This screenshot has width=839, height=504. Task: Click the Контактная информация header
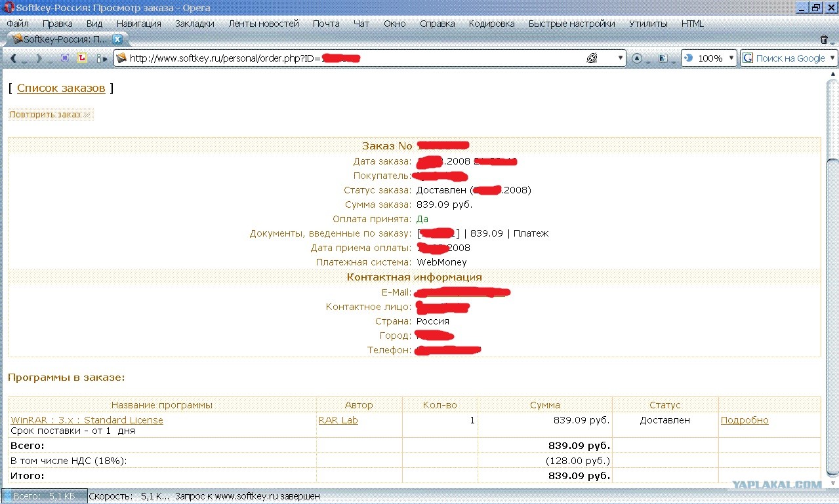click(414, 277)
